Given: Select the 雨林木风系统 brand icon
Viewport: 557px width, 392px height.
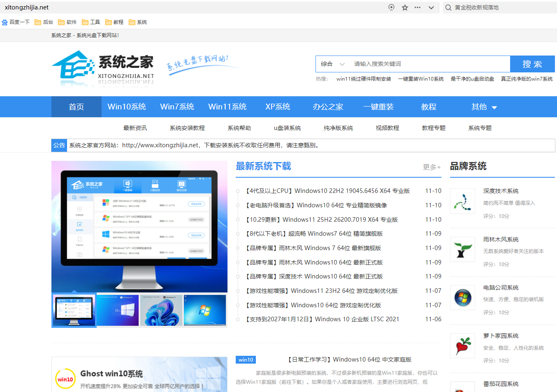Looking at the screenshot, I should pos(462,249).
